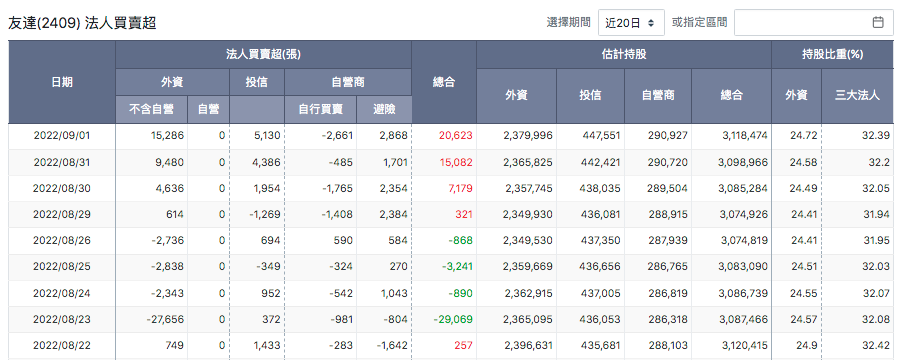907x360 pixels.
Task: Click the calendar icon in date range field
Action: coord(877,23)
